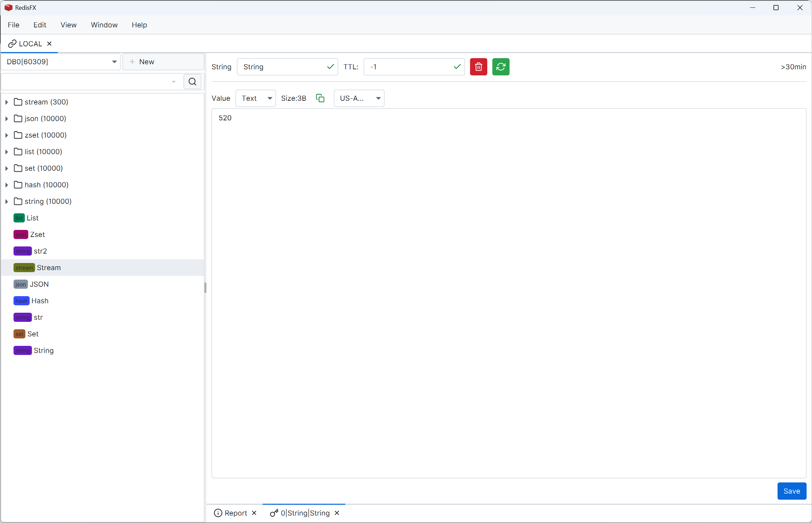Copy the value using the copy icon
The image size is (812, 523).
[x=320, y=98]
